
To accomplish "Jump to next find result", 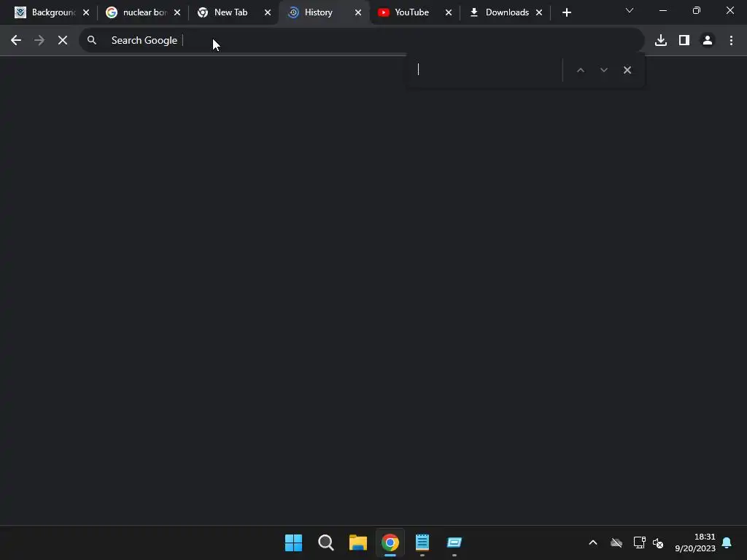I will pos(603,70).
